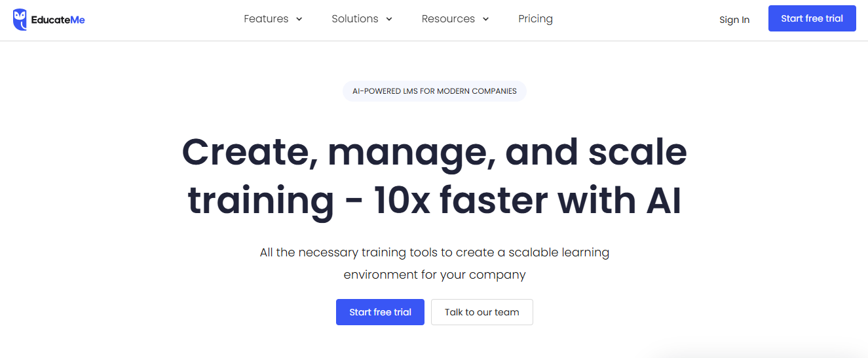The height and width of the screenshot is (358, 868).
Task: Expand the Resources dropdown arrow
Action: (x=486, y=19)
